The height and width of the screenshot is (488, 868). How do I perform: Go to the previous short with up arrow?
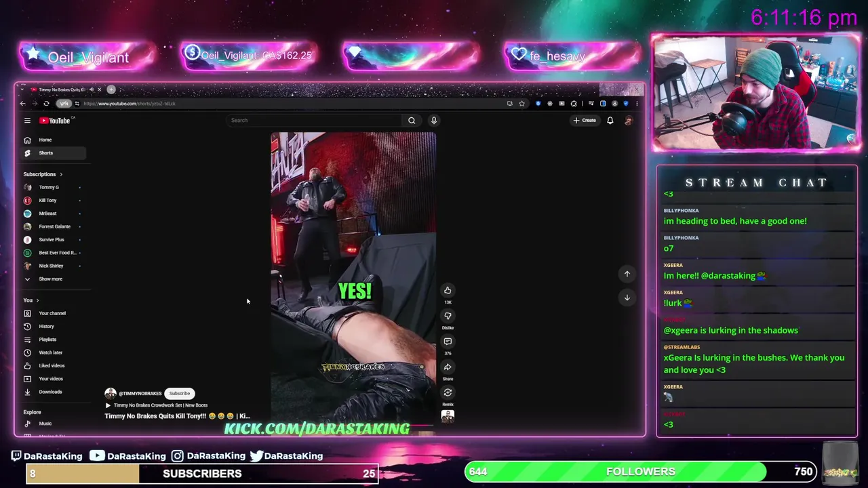tap(627, 274)
